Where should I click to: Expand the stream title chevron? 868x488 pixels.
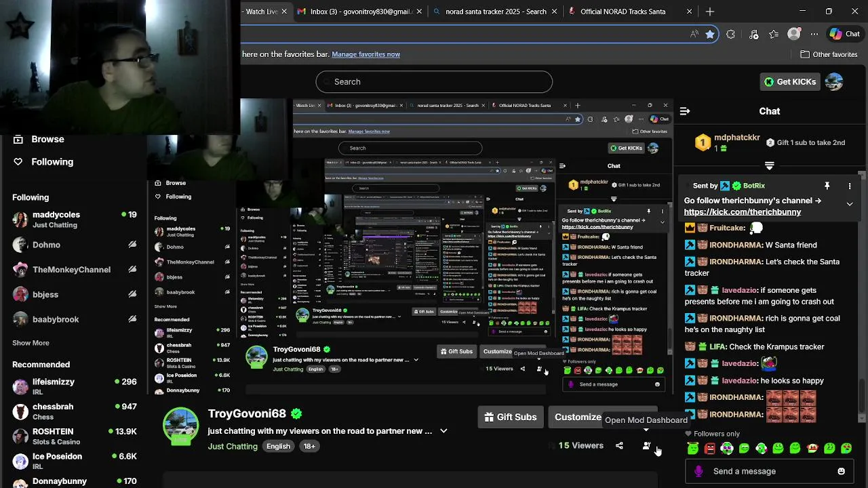pyautogui.click(x=443, y=431)
